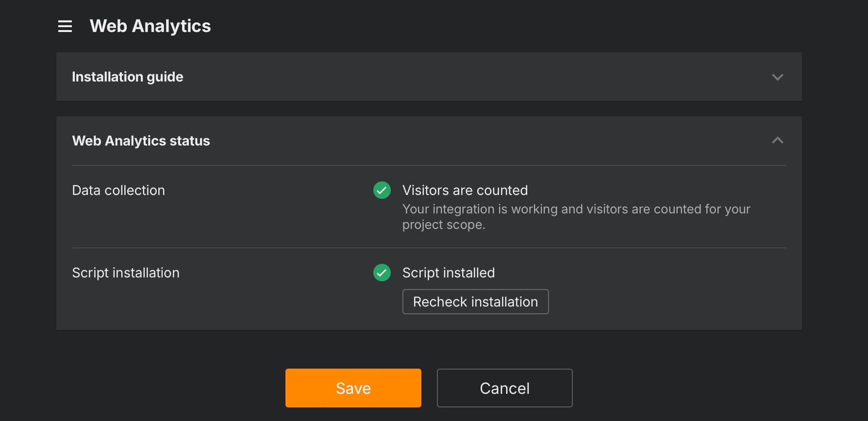
Task: Click the integration is working description text
Action: coord(576,210)
